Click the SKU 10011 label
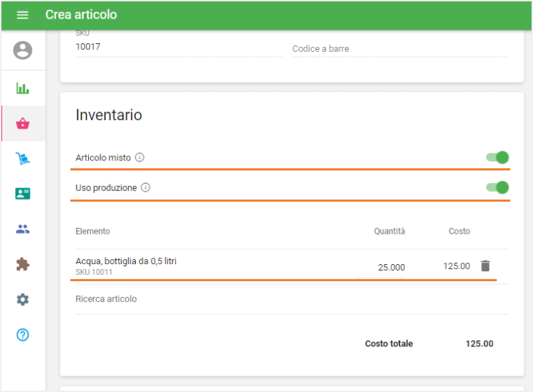 click(94, 272)
